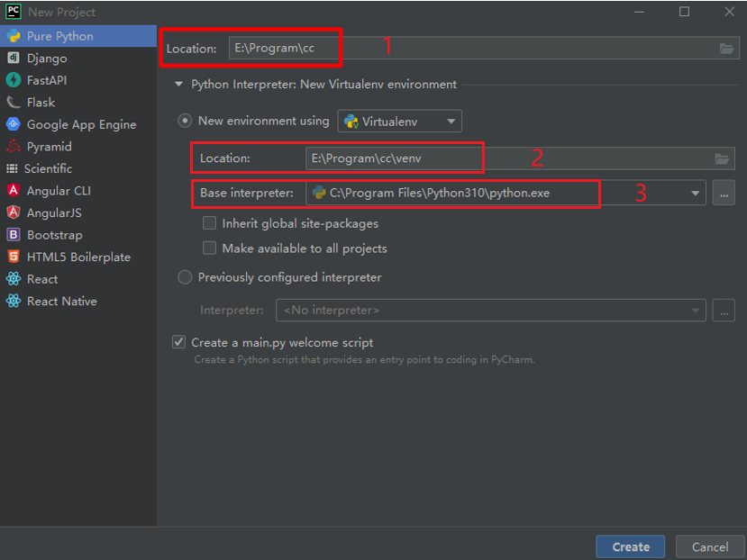Close the New Project dialog
Viewport: 747px width, 560px height.
point(729,12)
